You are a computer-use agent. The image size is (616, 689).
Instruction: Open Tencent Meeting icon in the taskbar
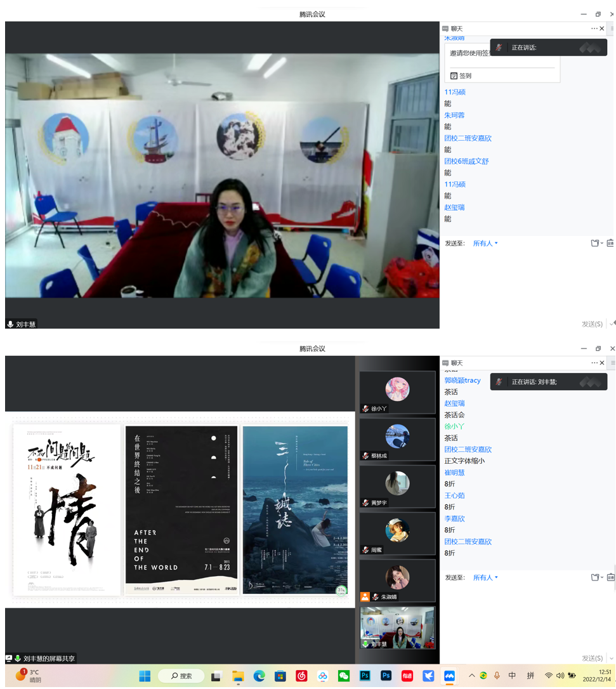(449, 676)
